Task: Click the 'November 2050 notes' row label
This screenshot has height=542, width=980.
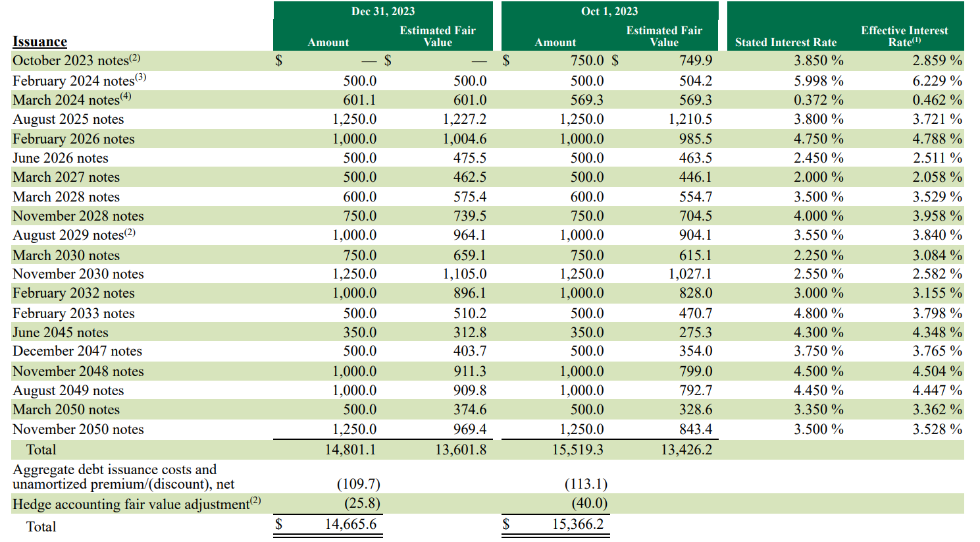Action: [78, 429]
